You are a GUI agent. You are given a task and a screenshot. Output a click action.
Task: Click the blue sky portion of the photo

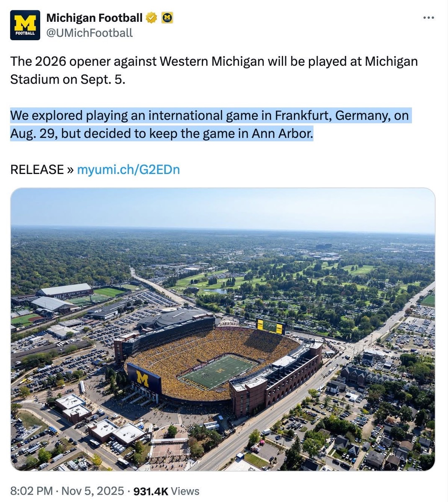point(222,207)
